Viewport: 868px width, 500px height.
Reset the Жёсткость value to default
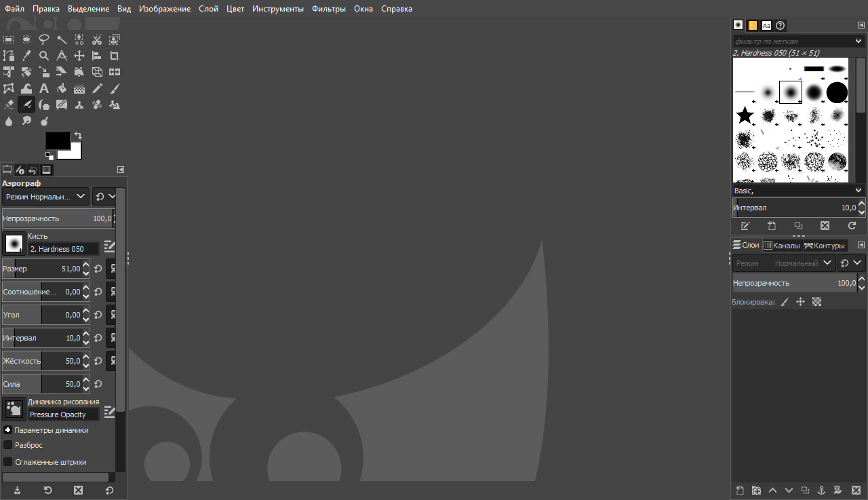(98, 361)
